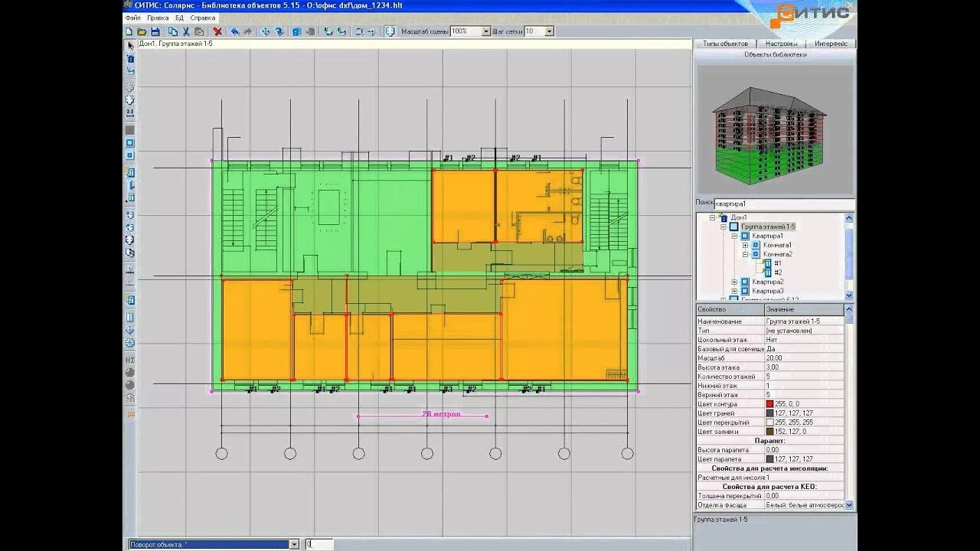The image size is (980, 551).
Task: Collapse the Дом1 tree node
Action: 713,217
